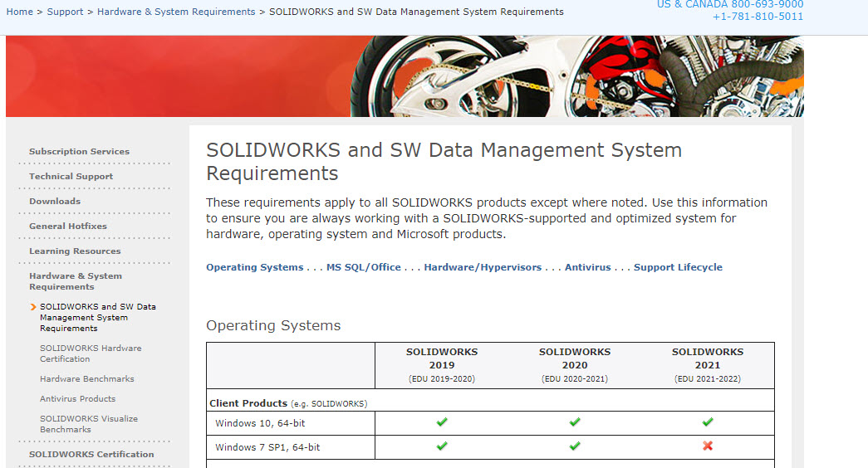Open the Downloads sidebar item
This screenshot has height=468, width=868.
pos(55,202)
